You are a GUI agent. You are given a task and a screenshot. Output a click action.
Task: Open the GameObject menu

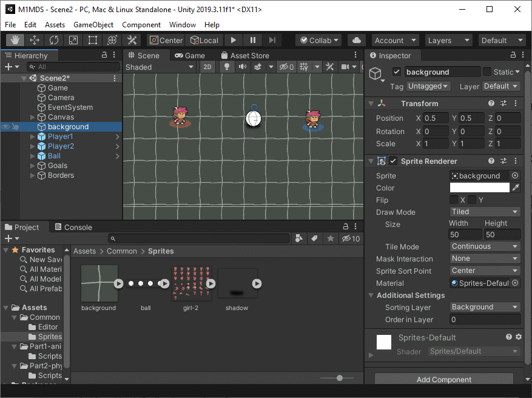click(x=93, y=25)
